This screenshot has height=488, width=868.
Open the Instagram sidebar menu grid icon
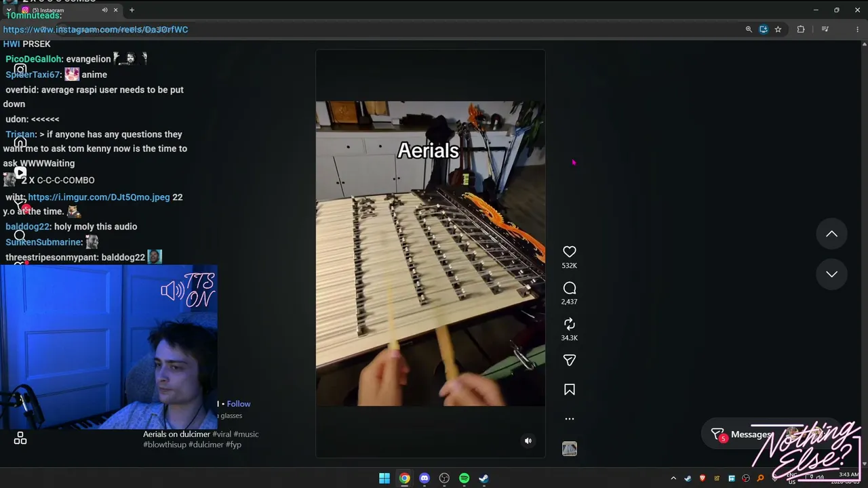(20, 439)
